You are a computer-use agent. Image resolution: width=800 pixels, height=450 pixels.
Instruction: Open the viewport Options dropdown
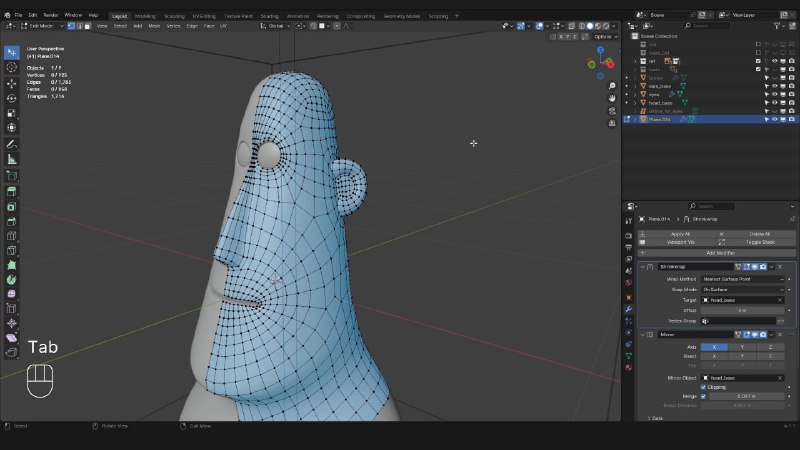point(606,37)
